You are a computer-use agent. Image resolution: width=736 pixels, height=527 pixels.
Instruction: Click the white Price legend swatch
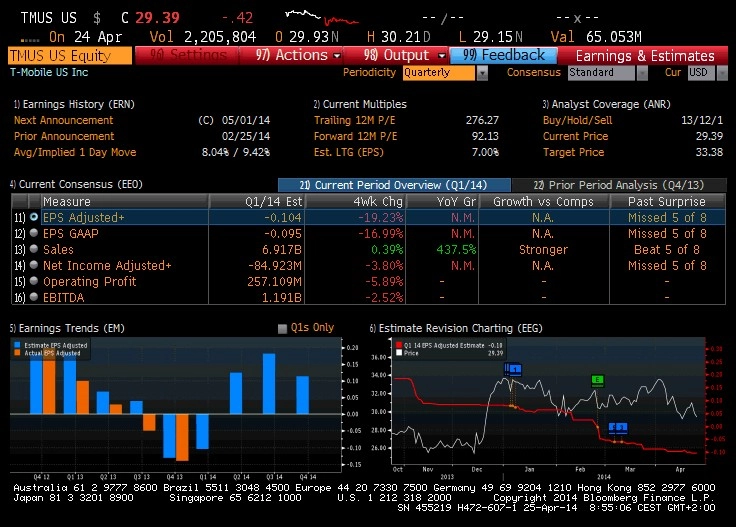coord(399,353)
